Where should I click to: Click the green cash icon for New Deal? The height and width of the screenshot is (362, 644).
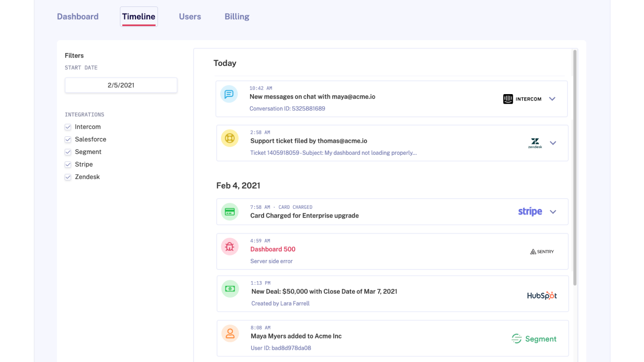click(230, 289)
